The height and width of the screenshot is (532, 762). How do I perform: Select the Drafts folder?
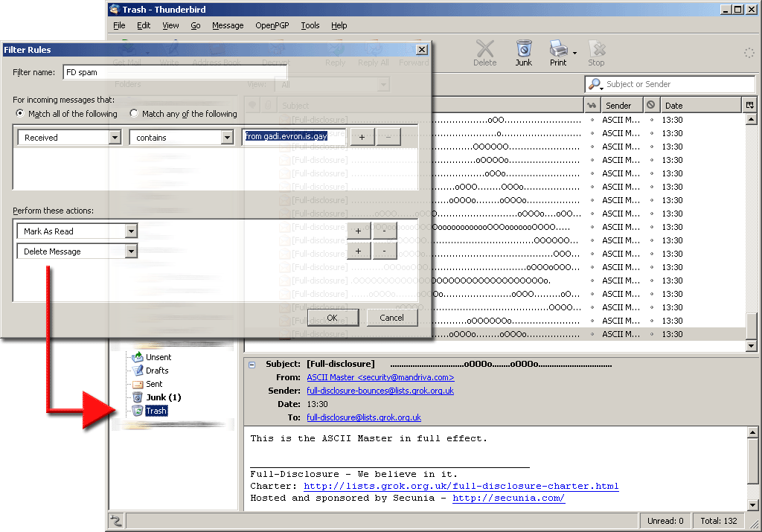coord(156,371)
